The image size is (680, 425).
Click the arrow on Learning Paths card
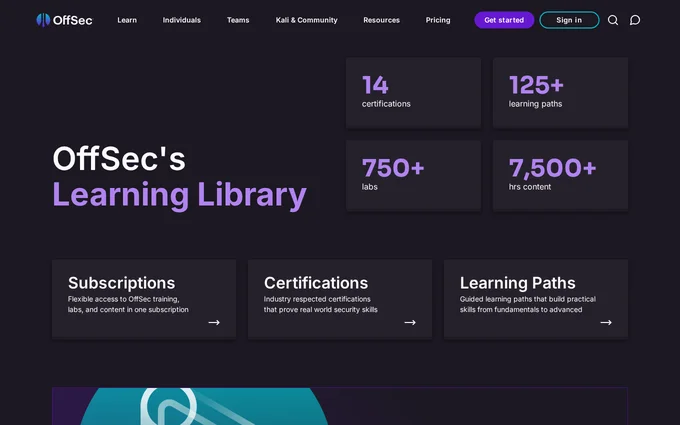coord(606,322)
